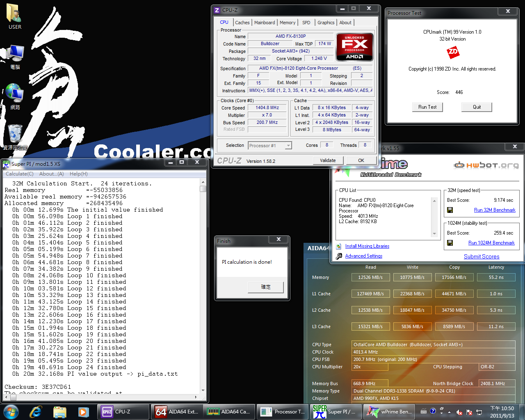This screenshot has width=525, height=420.
Task: Click the save icon under 32M speed test
Action: point(450,210)
